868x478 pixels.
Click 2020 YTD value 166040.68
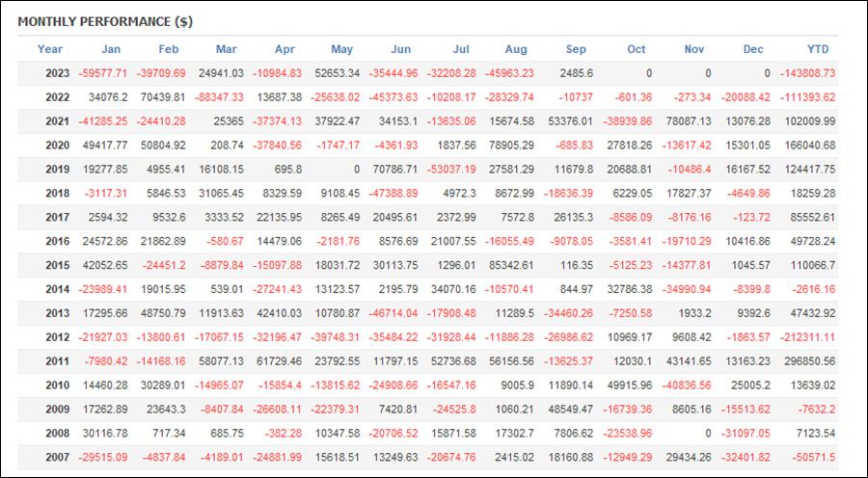click(810, 146)
